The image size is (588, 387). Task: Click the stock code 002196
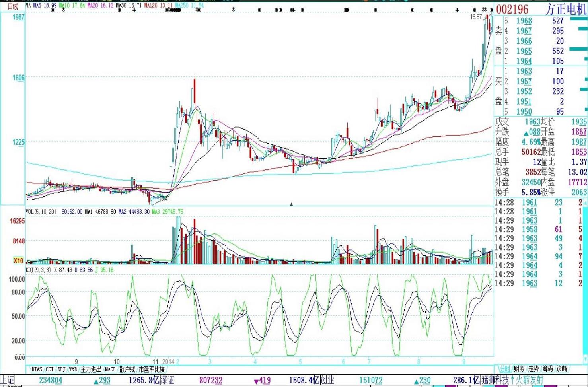[x=512, y=9]
